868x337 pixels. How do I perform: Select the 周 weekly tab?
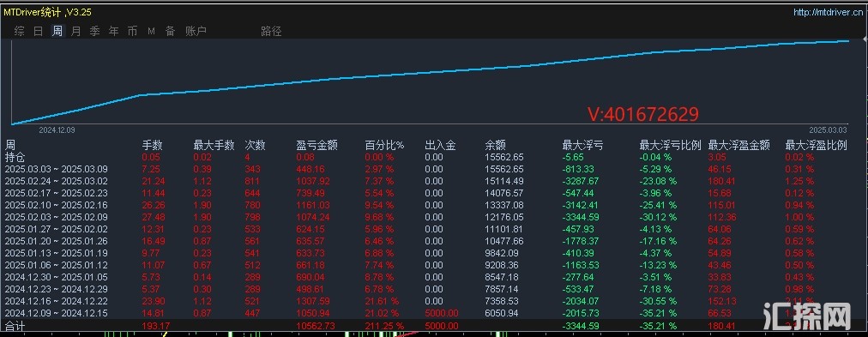(x=57, y=32)
